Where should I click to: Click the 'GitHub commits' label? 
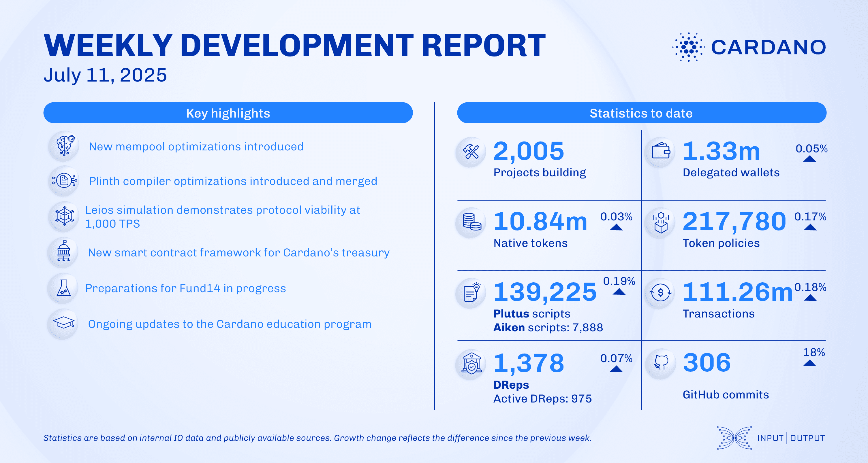pyautogui.click(x=726, y=394)
